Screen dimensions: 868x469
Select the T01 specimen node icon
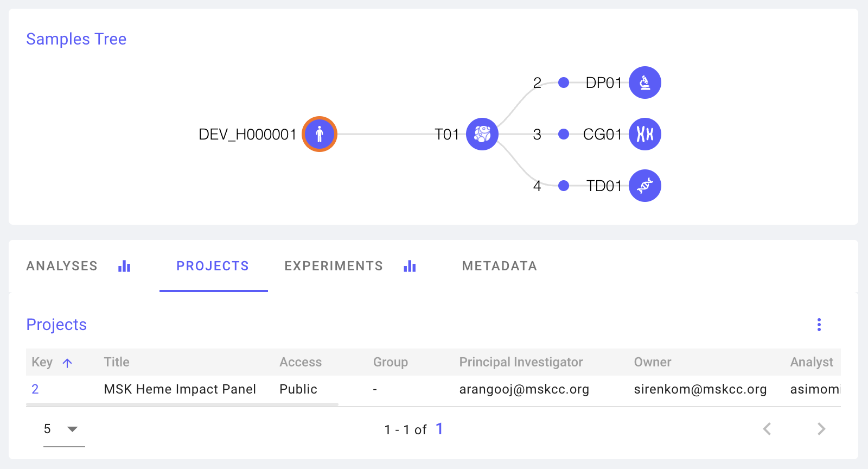[x=482, y=134]
